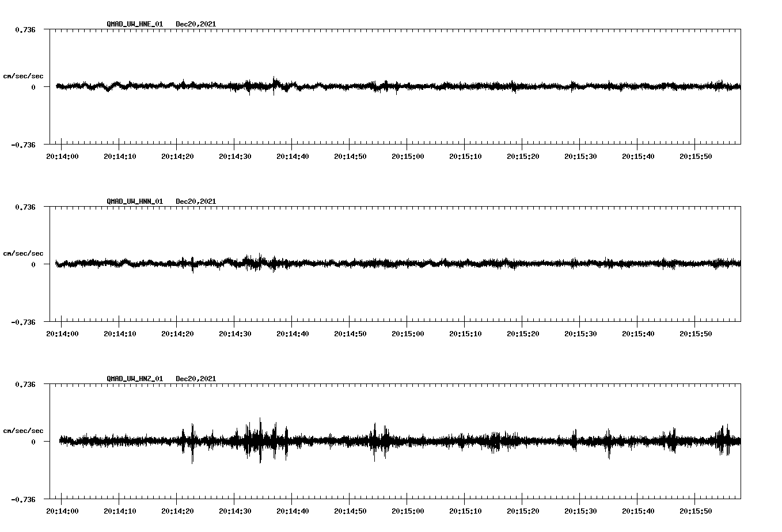782x532 pixels.
Task: Click the 20:14:20 time label on HNZ axis
Action: (x=177, y=511)
